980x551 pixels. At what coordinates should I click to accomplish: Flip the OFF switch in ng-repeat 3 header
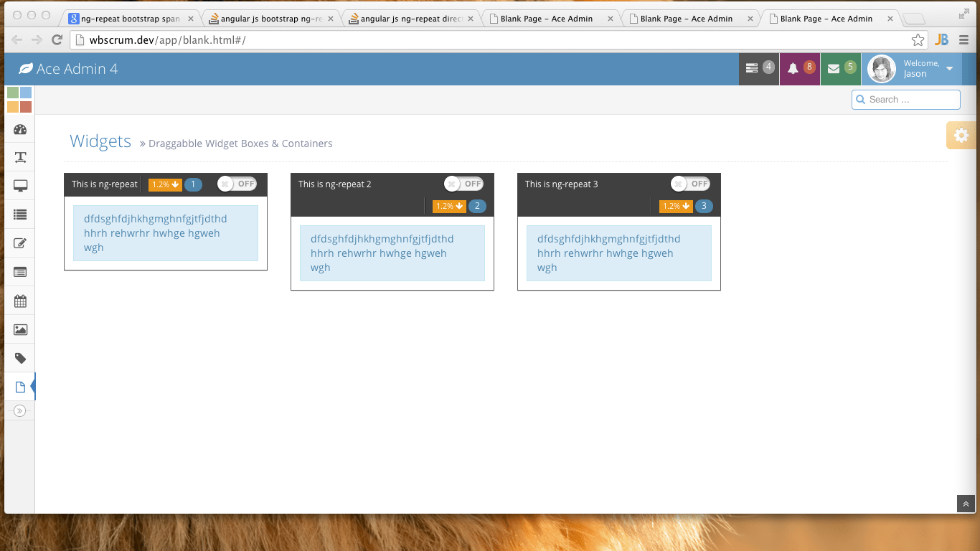(689, 184)
